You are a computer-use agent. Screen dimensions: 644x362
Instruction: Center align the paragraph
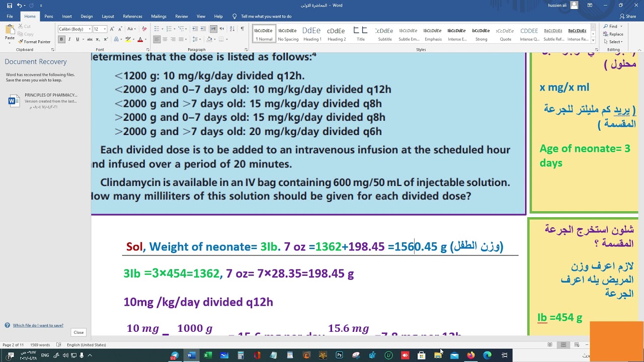point(165,39)
